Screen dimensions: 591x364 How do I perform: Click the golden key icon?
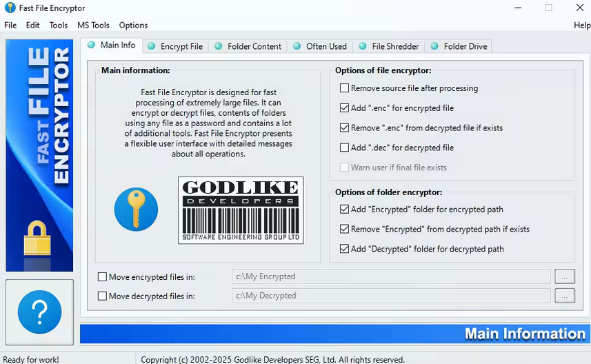pos(136,209)
